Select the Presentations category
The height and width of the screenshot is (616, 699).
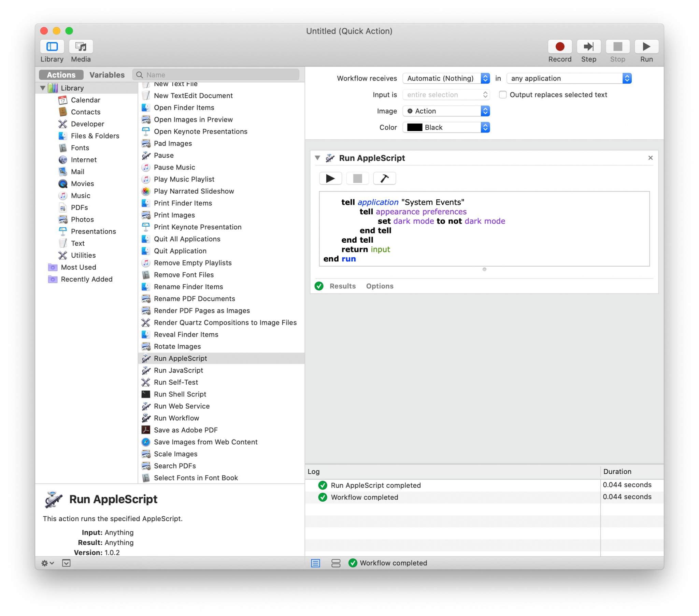94,232
